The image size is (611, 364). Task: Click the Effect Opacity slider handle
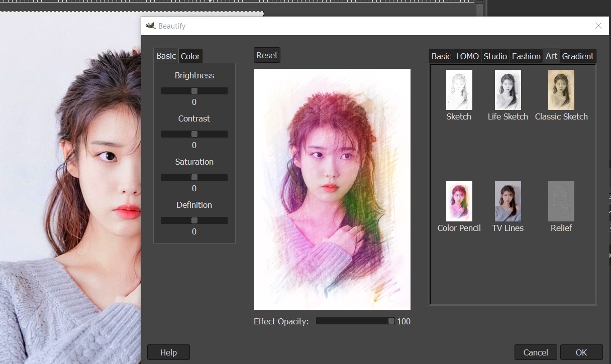click(391, 321)
